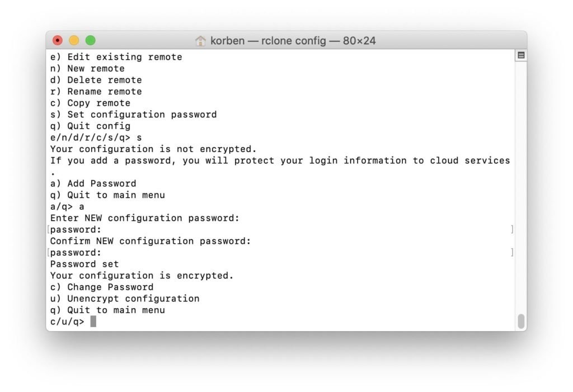Viewport: 573px width, 392px height.
Task: Click the red close traffic light
Action: point(57,40)
